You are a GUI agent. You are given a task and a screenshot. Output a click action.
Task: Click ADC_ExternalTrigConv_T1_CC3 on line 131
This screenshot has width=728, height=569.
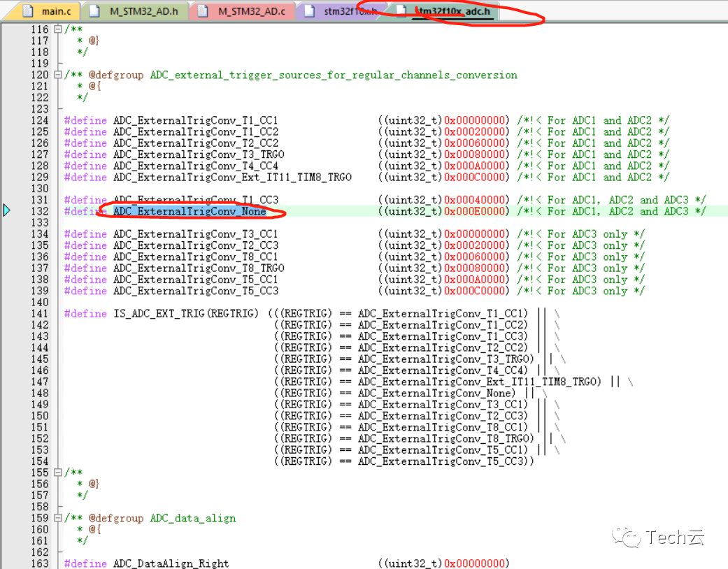[196, 200]
